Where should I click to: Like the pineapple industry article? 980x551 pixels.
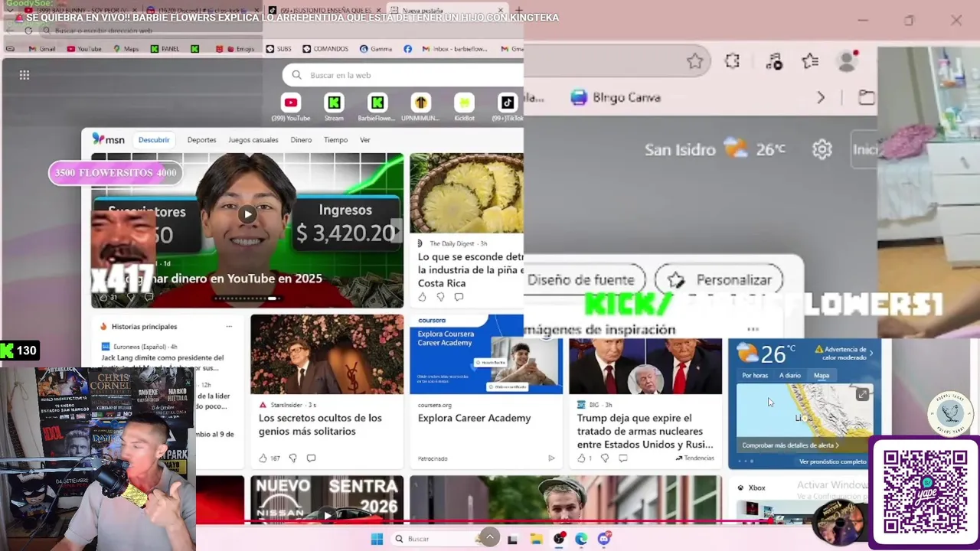coord(422,297)
